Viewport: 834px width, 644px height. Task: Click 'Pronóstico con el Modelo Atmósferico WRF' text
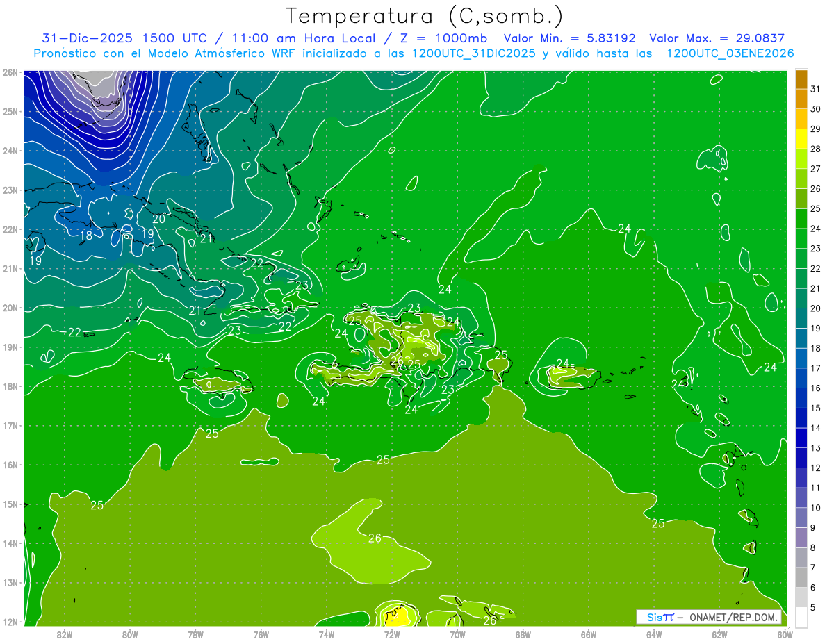click(x=166, y=53)
